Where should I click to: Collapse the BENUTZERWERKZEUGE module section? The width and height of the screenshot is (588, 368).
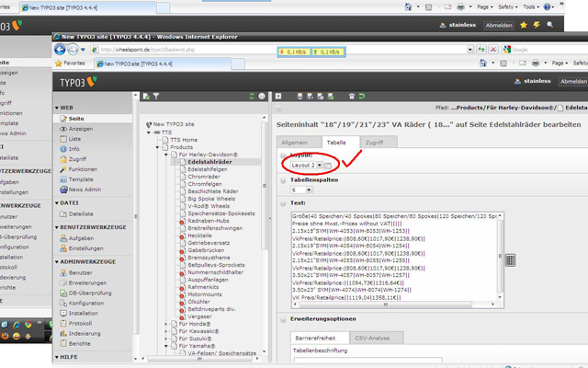coord(57,227)
